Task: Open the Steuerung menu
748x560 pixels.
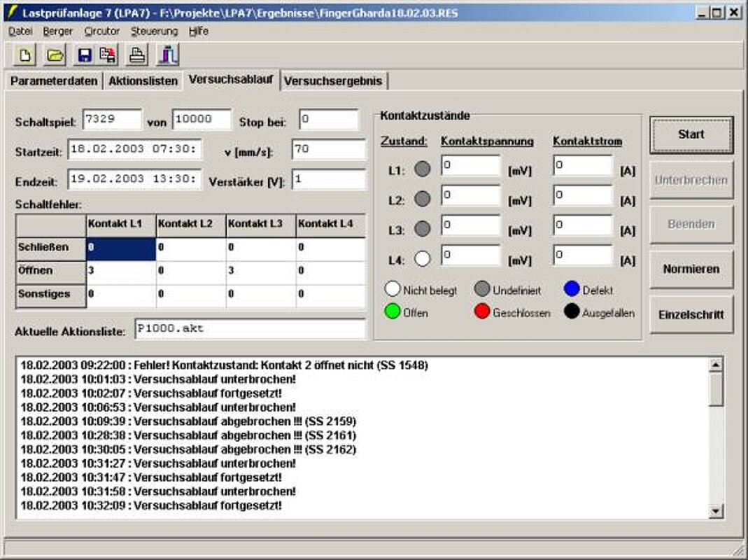Action: tap(154, 31)
